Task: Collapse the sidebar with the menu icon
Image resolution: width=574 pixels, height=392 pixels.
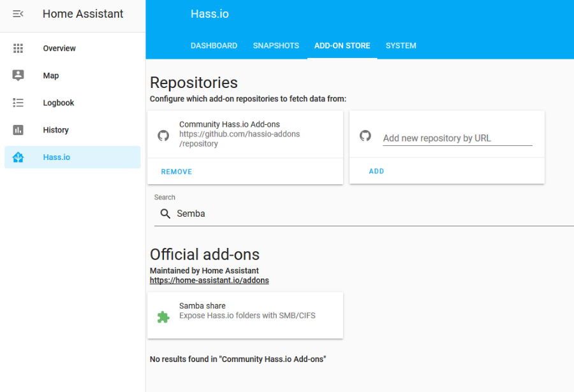Action: (18, 14)
